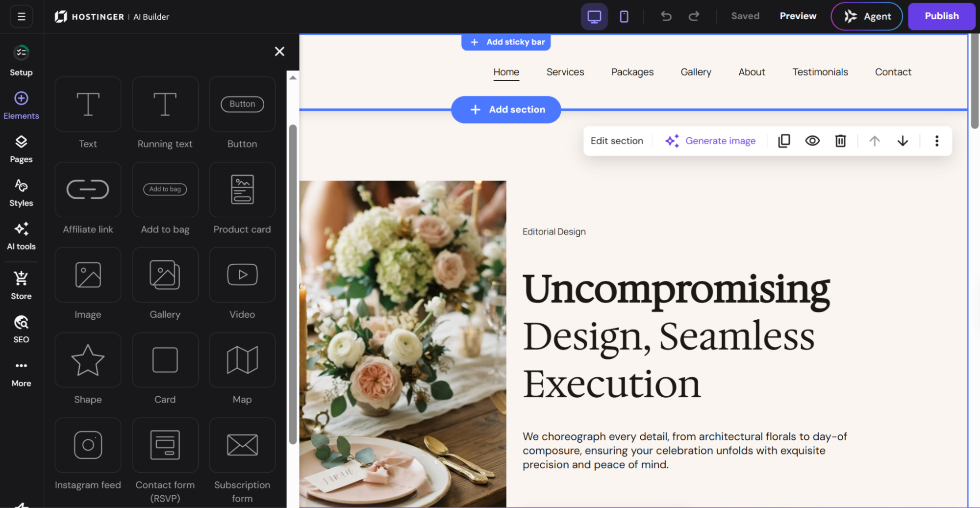Duplicate the section
The image size is (980, 508).
[784, 141]
